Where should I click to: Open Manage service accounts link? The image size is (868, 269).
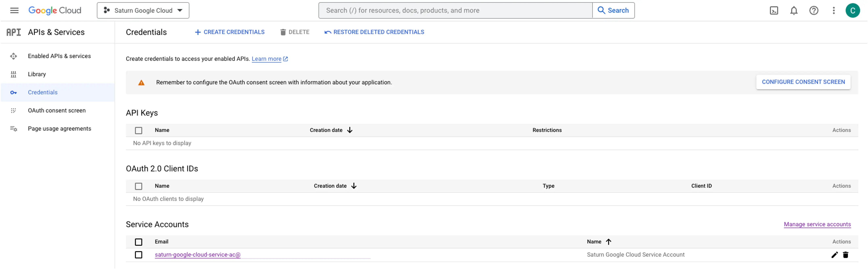[817, 225]
